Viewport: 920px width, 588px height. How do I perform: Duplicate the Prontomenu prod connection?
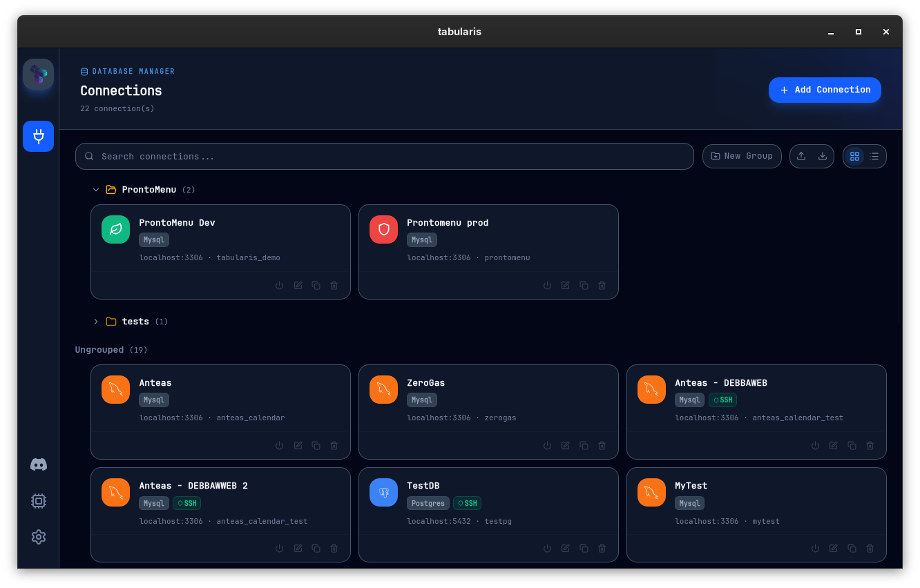pyautogui.click(x=584, y=285)
